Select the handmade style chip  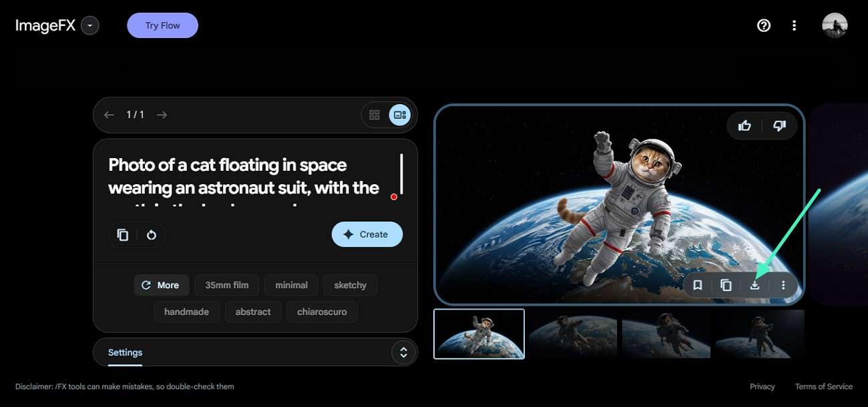point(186,312)
